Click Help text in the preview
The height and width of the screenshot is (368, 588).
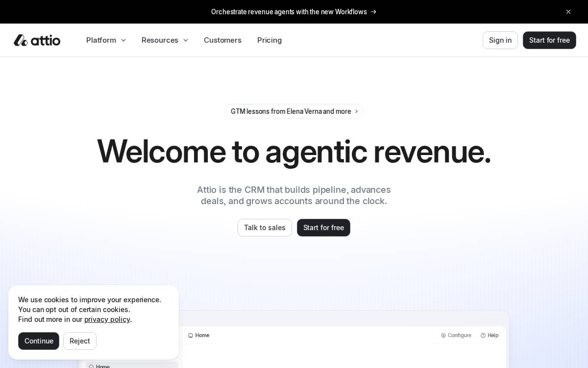(x=493, y=336)
